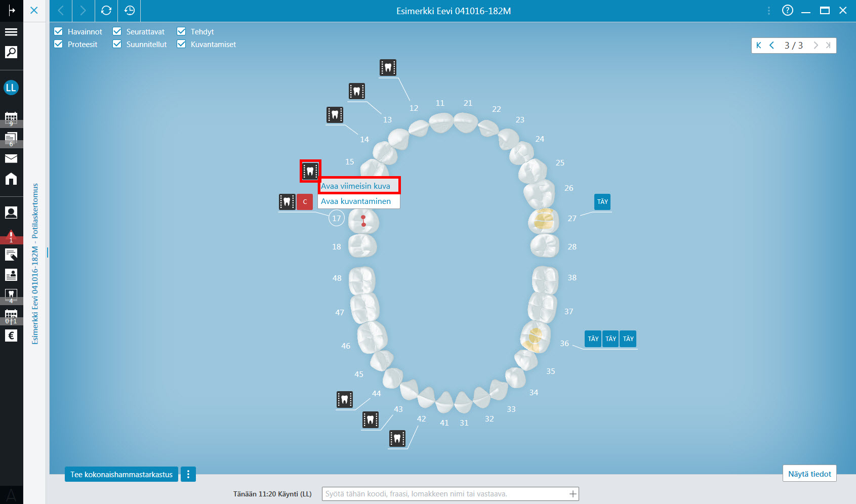Open the top bar vertical dots menu
This screenshot has height=504, width=856.
769,11
